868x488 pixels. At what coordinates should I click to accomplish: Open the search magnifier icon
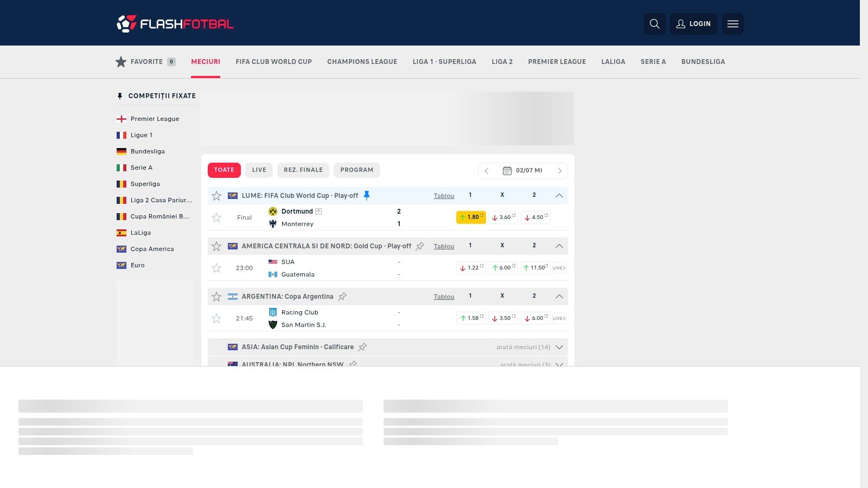coord(654,24)
